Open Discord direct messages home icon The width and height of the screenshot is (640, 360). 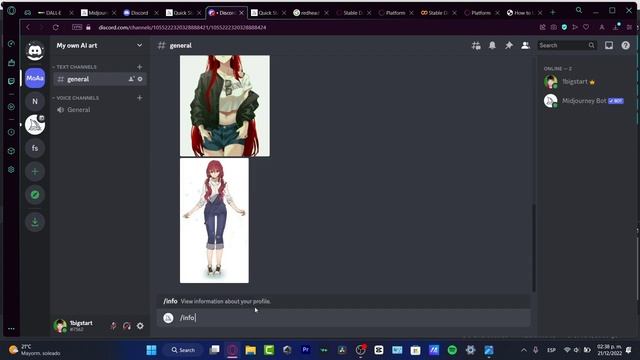point(35,51)
